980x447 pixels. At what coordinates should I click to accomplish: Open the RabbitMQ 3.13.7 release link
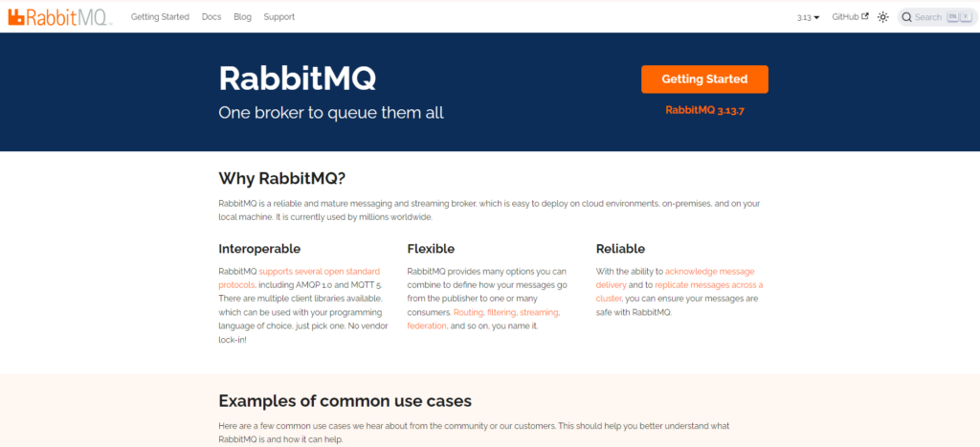(x=705, y=110)
